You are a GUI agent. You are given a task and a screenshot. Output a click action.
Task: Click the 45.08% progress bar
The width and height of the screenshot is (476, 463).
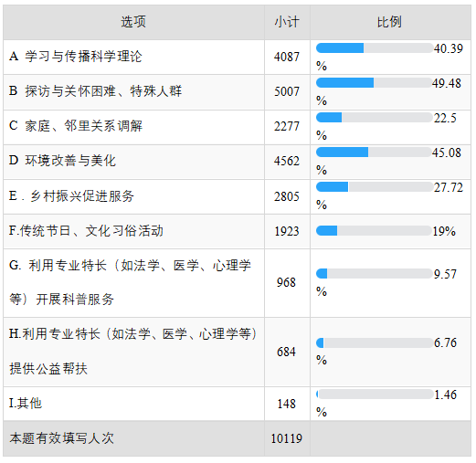pyautogui.click(x=375, y=153)
